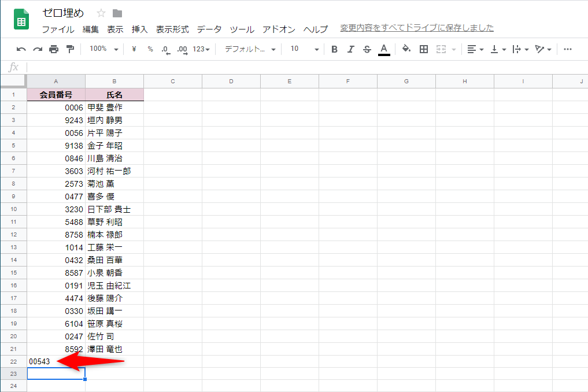
Task: Format as currency with the yen icon
Action: point(134,49)
